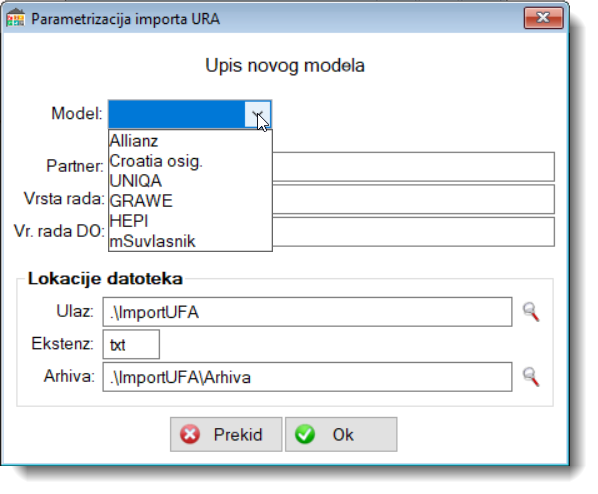Viewport: 598px width, 494px height.
Task: Click the Ekstenz extension field
Action: (x=131, y=344)
